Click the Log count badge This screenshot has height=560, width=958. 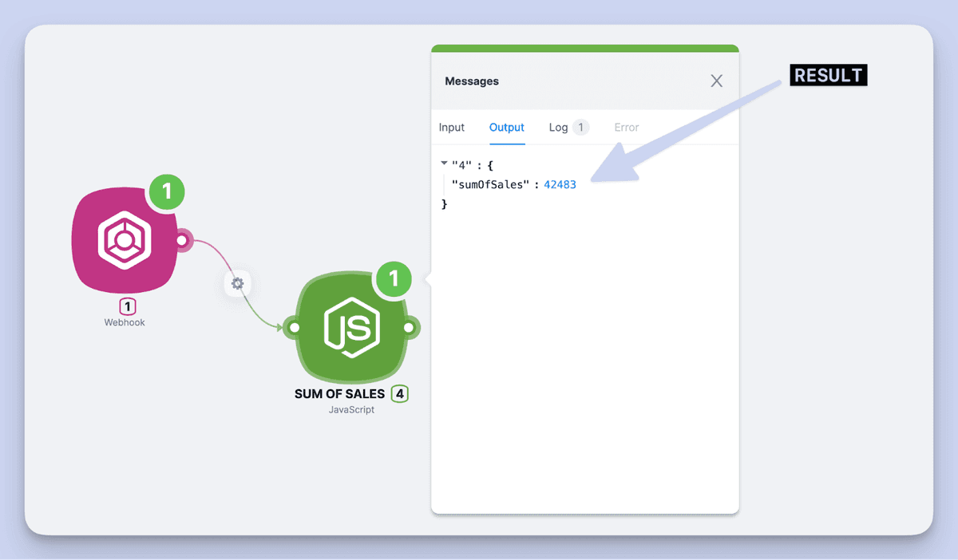click(x=581, y=128)
